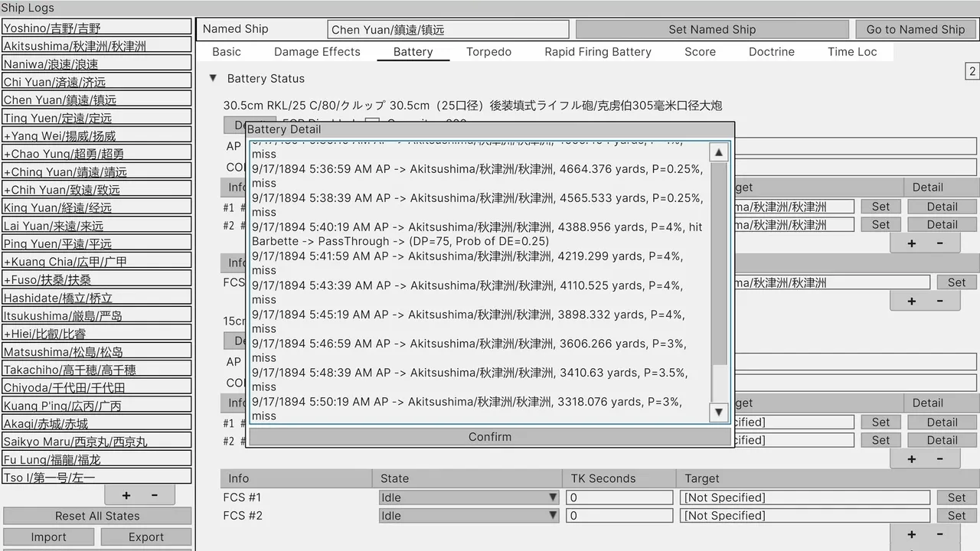Select Itsukushima/厳島 ship
The height and width of the screenshot is (551, 980).
pos(96,316)
